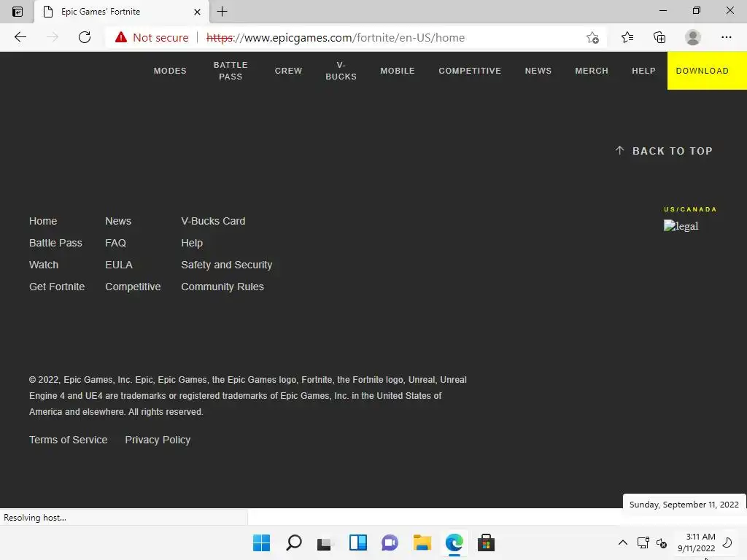Click the footer Competitive link

pos(133,287)
